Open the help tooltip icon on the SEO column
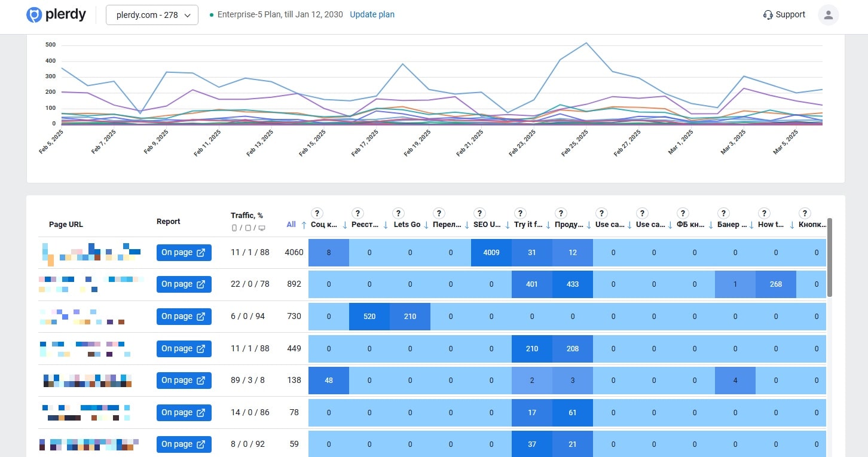This screenshot has height=457, width=868. click(479, 212)
